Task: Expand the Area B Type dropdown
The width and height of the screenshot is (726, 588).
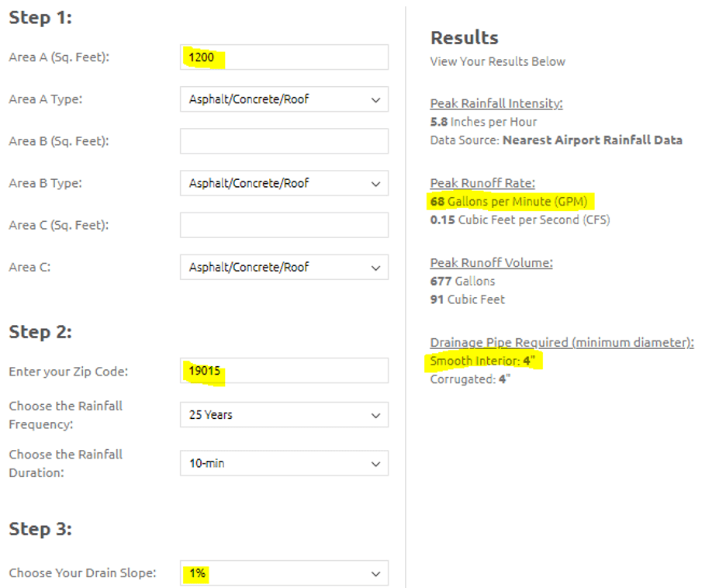Action: (x=284, y=183)
